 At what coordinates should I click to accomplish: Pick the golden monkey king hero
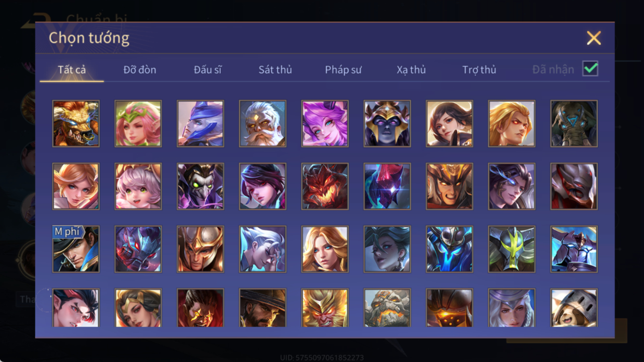(325, 308)
